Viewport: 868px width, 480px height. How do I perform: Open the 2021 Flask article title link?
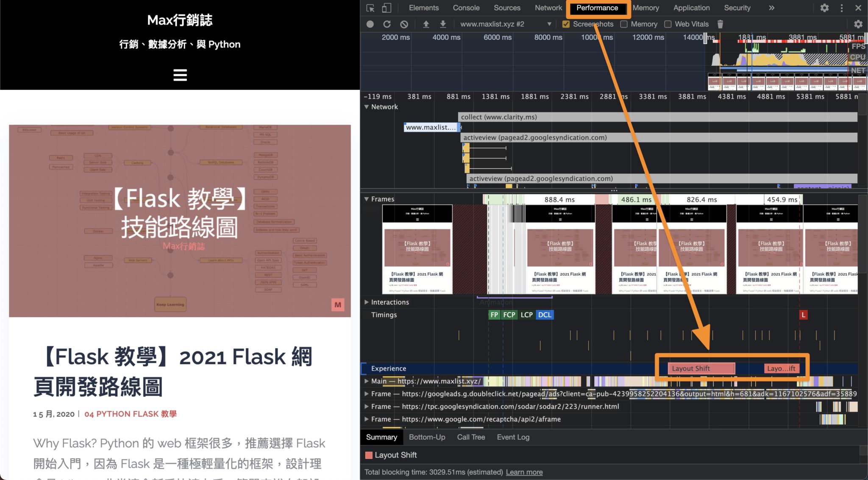pos(173,371)
